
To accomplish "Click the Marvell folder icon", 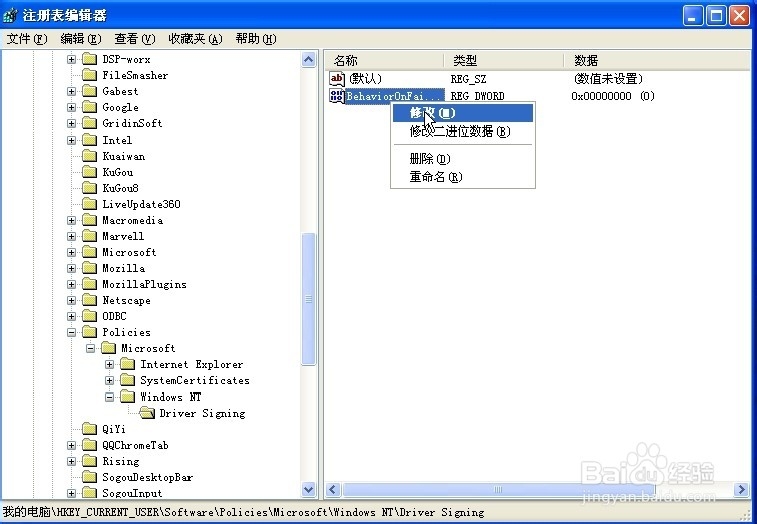I will [89, 236].
